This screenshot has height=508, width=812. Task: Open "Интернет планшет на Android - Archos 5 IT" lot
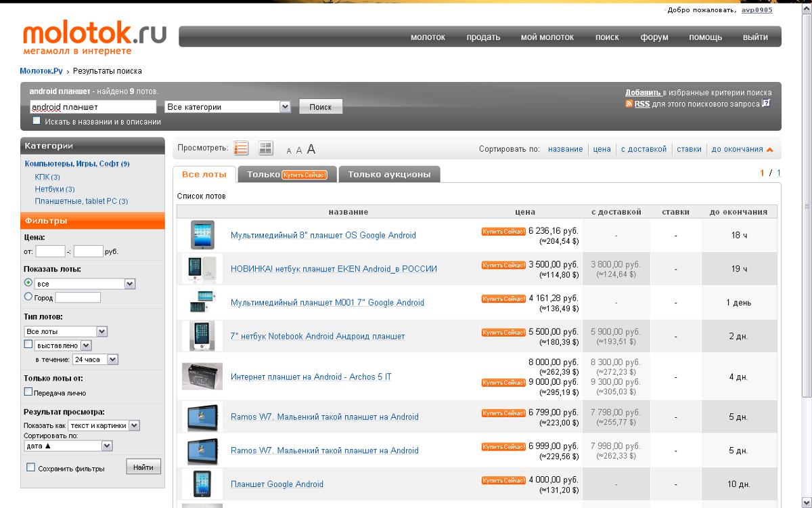pyautogui.click(x=311, y=377)
